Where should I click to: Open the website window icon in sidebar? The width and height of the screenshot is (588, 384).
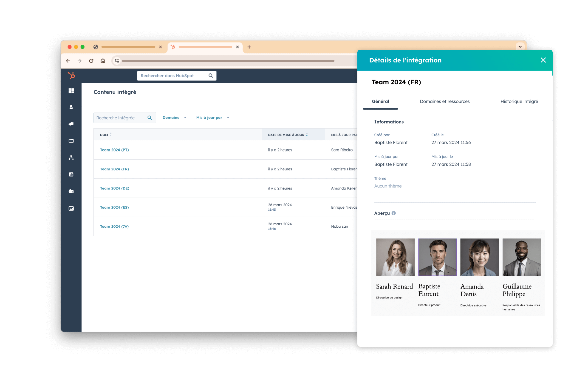click(x=71, y=141)
